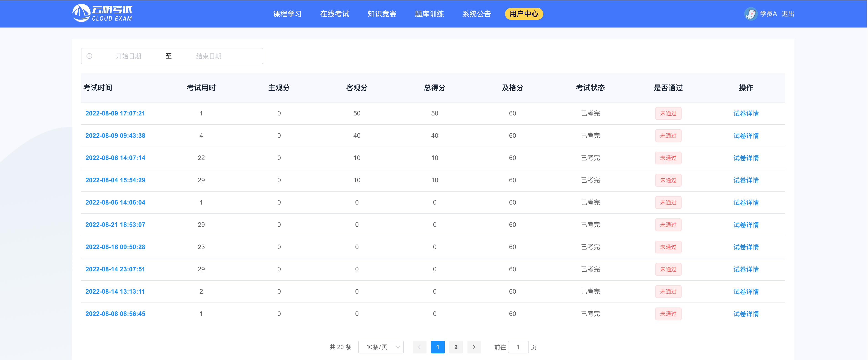Open 试卷详情 for 2022-08-06 14:06:04

point(746,202)
